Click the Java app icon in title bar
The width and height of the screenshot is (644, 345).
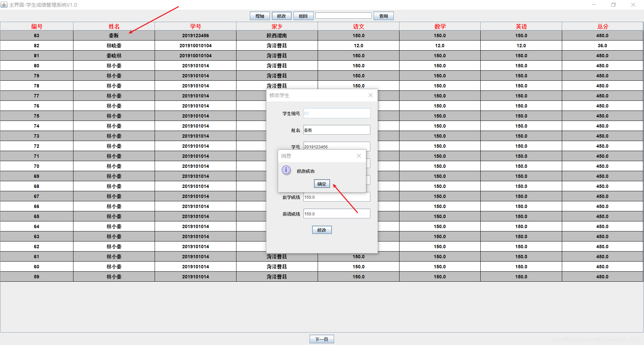pyautogui.click(x=4, y=4)
